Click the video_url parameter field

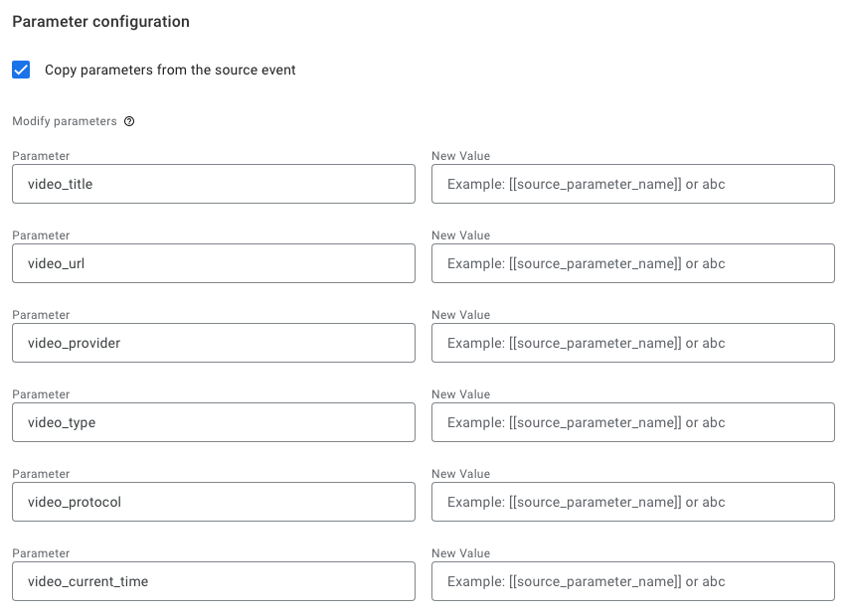(214, 263)
